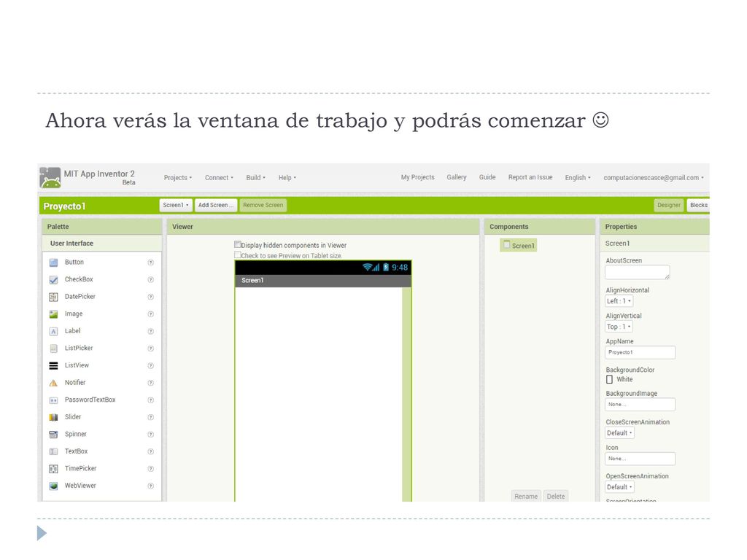The width and height of the screenshot is (747, 560).
Task: Click the BackgroundColor White swatch
Action: click(609, 379)
